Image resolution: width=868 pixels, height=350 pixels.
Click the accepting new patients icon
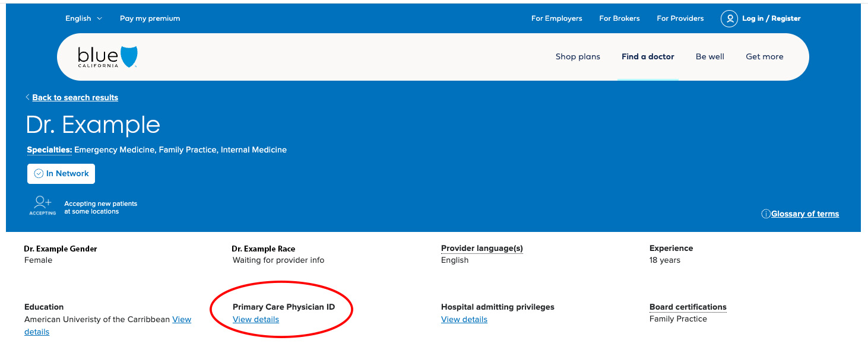coord(43,203)
